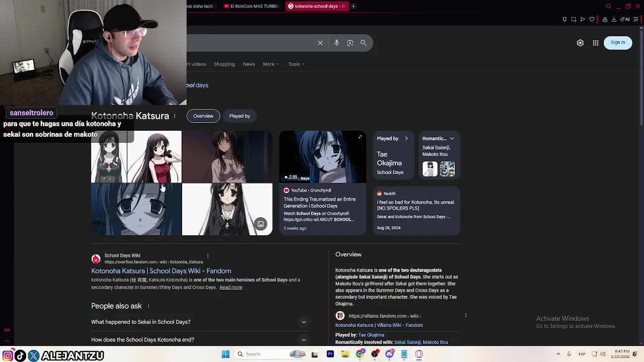Click the more images icon on gallery

click(x=261, y=224)
